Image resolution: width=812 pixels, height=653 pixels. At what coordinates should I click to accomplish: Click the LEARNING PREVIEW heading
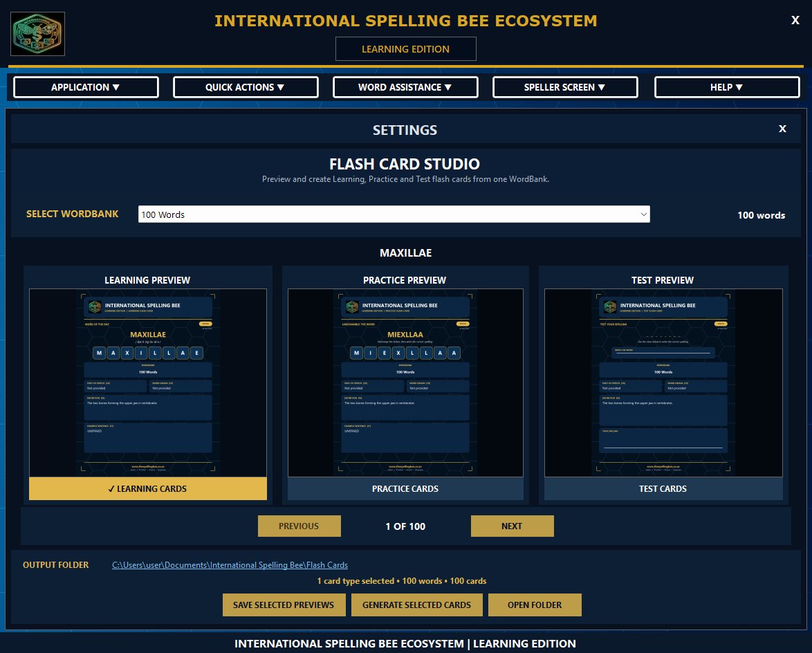click(x=147, y=280)
